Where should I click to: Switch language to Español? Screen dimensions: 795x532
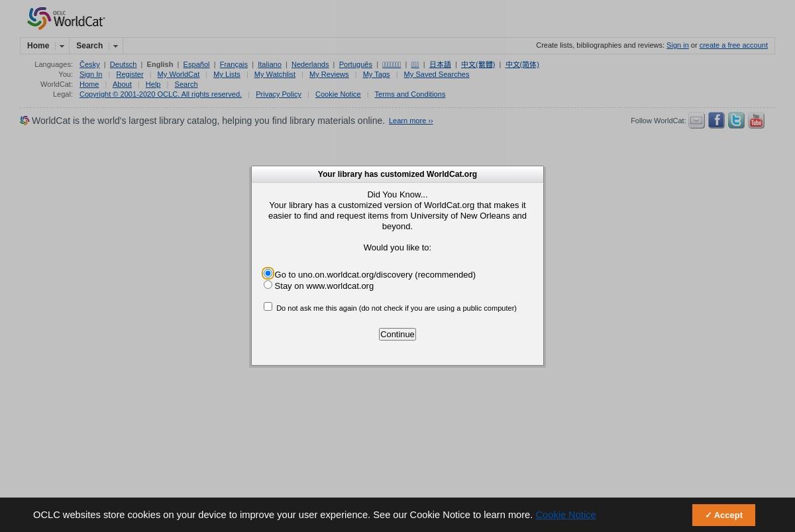click(196, 64)
